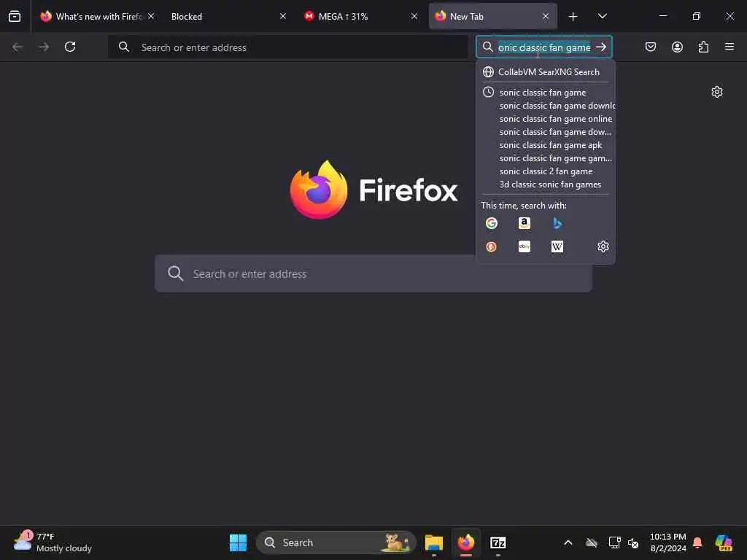This screenshot has height=560, width=747.
Task: Open the Extensions puzzle icon
Action: 704,47
